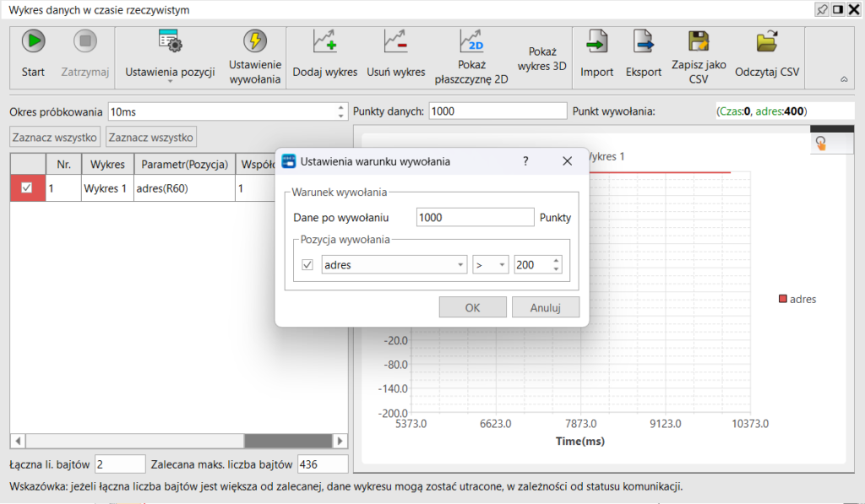Click the Dane po wywołaniu input field

tap(475, 217)
